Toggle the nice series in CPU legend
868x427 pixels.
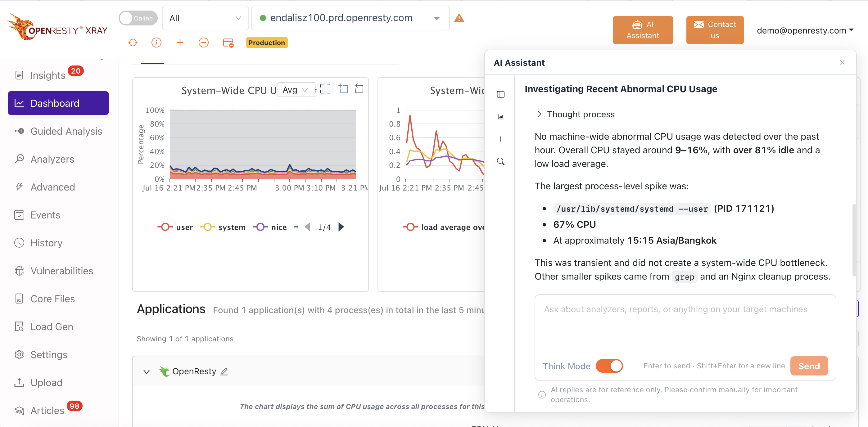tap(270, 227)
